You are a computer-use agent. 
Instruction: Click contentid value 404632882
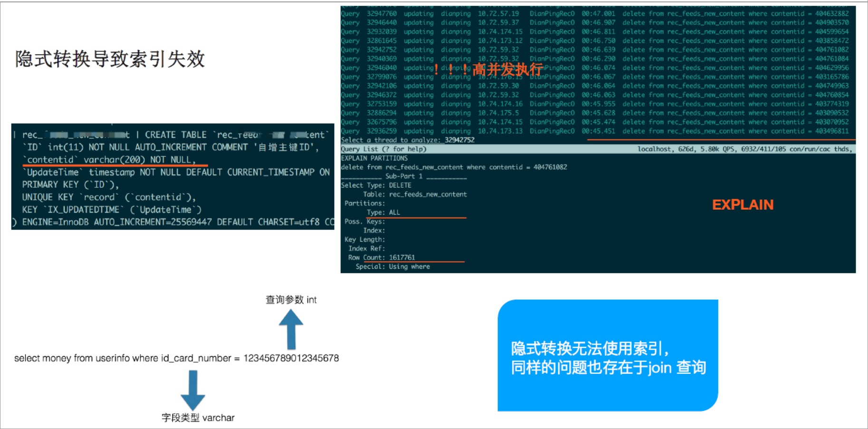pos(832,14)
